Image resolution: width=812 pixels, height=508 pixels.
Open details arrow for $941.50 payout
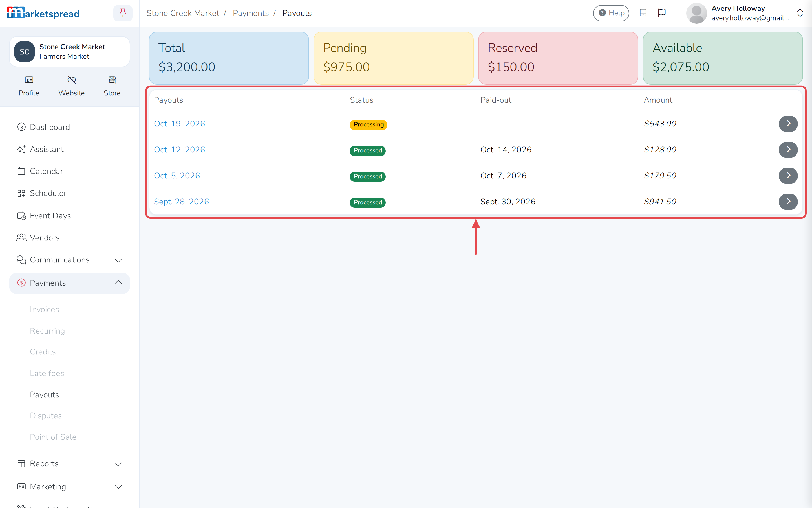pos(788,202)
